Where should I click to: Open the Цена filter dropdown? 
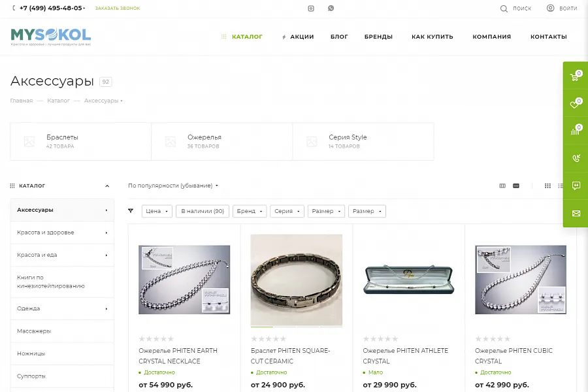(x=157, y=211)
